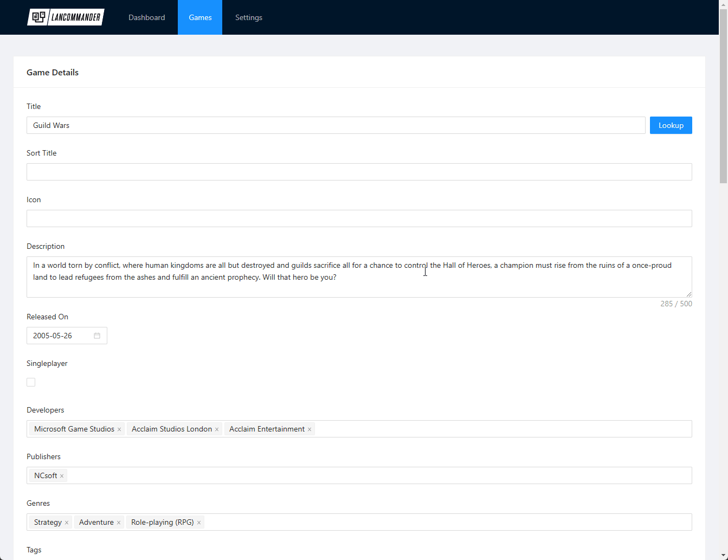Open the Publishers multi-select field
The width and height of the screenshot is (728, 560).
click(x=379, y=475)
